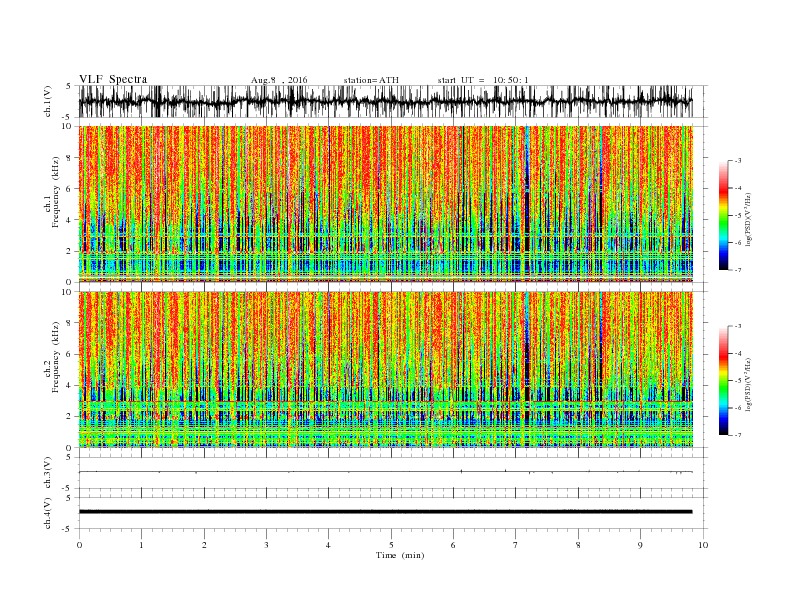Image resolution: width=792 pixels, height=612 pixels.
Task: Click the ch.4(V) axis label
Action: click(x=48, y=514)
